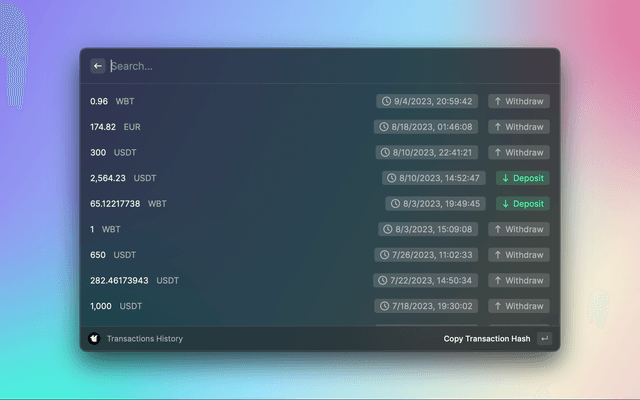Click the 9/4/2023, 20:59:42 timestamp tag

point(428,102)
